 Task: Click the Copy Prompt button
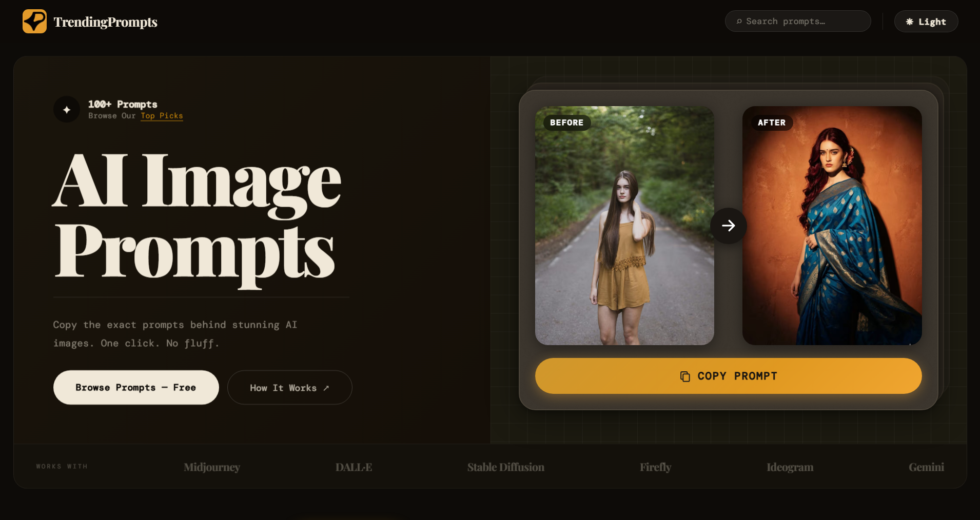pos(728,376)
